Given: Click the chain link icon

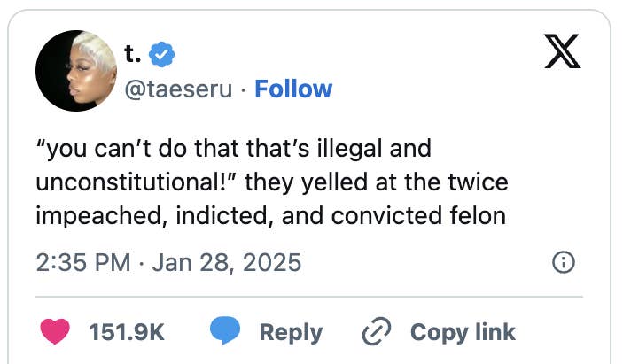Looking at the screenshot, I should [x=378, y=331].
